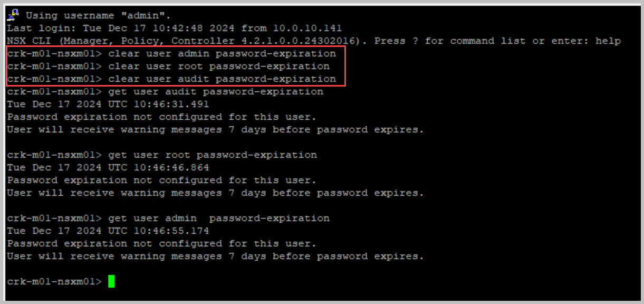Click the "get user root password-expiration" command line
The width and height of the screenshot is (644, 304).
[x=213, y=155]
